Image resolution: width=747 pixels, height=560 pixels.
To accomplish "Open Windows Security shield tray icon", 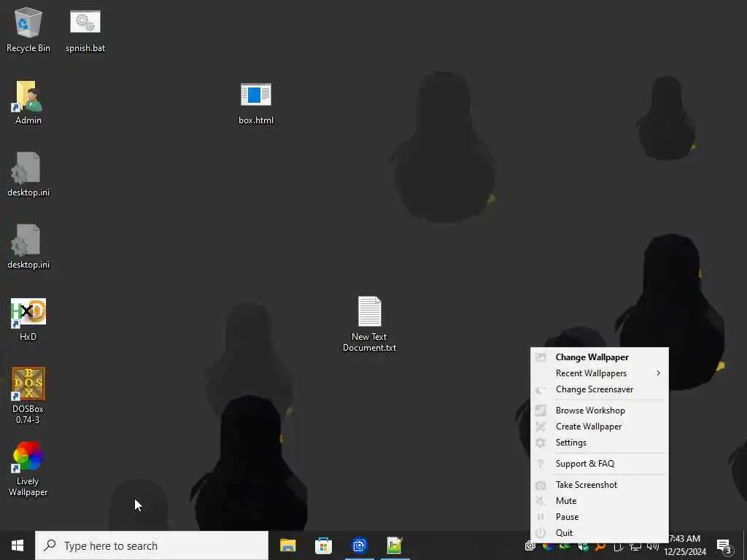I will click(x=583, y=546).
